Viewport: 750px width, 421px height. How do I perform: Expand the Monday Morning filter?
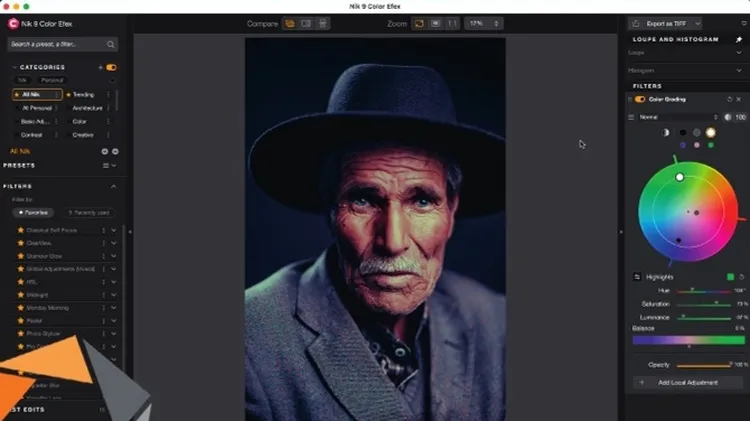tap(114, 308)
